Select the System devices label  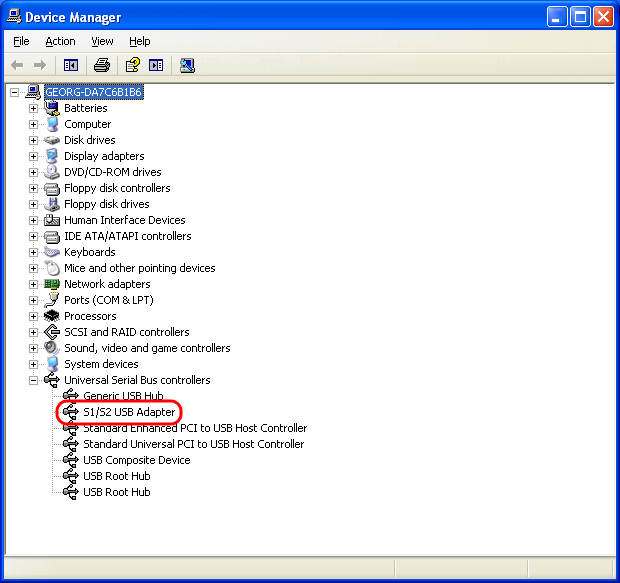click(101, 364)
